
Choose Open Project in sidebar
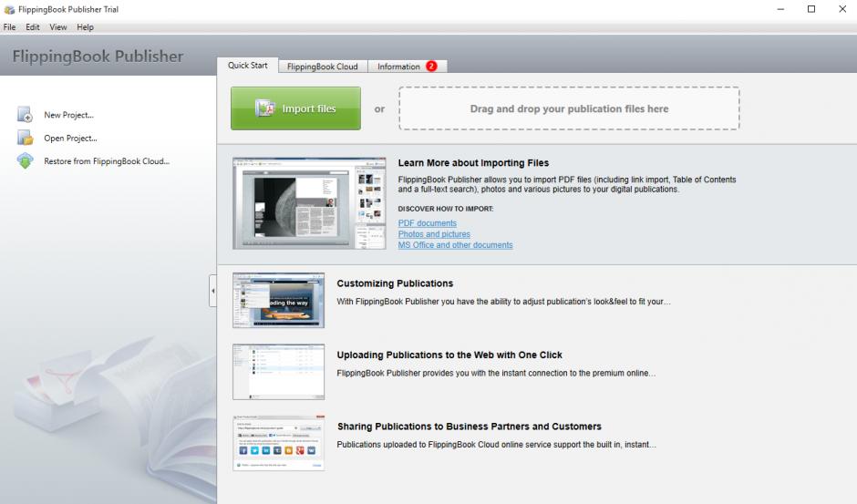coord(70,139)
